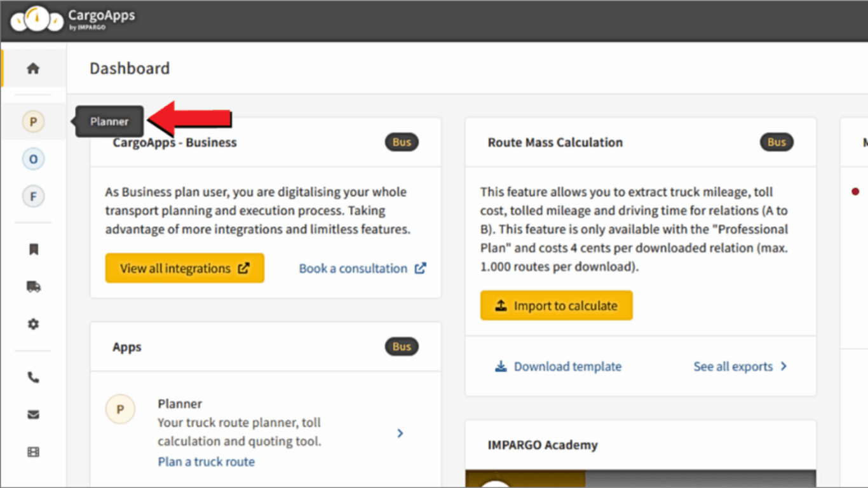Image resolution: width=868 pixels, height=488 pixels.
Task: Click the Import to calculate button
Action: coord(556,306)
